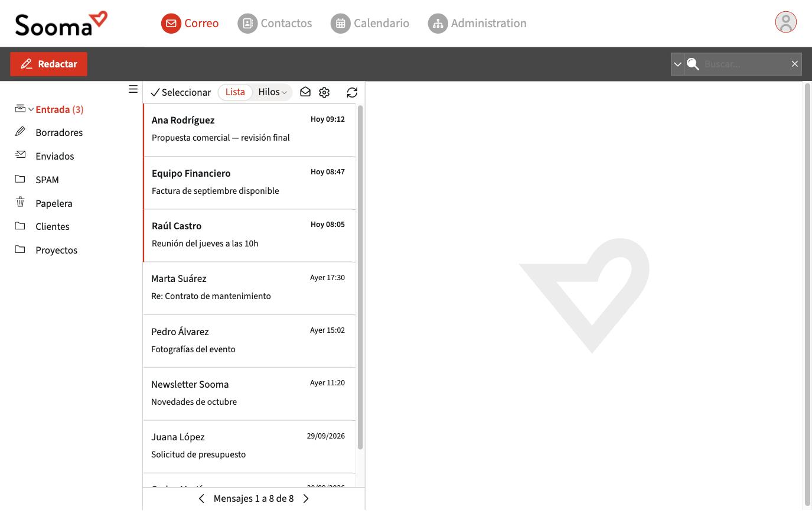Click the Borradores pencil icon

pos(21,131)
